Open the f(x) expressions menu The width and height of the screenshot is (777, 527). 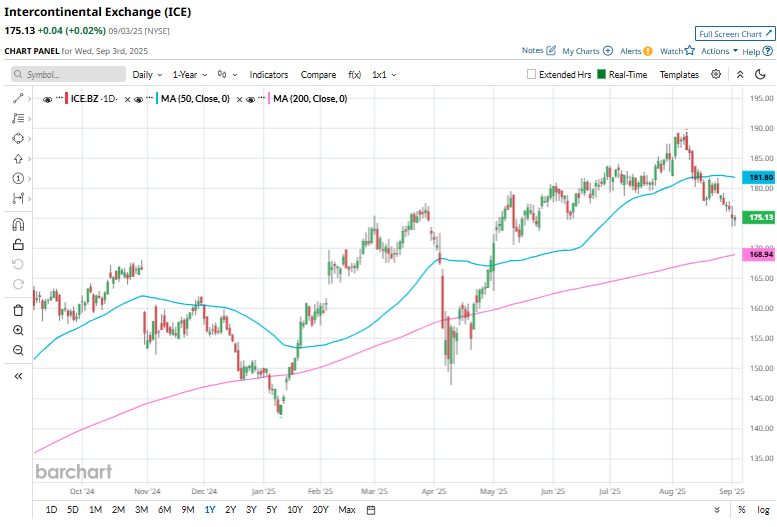354,74
